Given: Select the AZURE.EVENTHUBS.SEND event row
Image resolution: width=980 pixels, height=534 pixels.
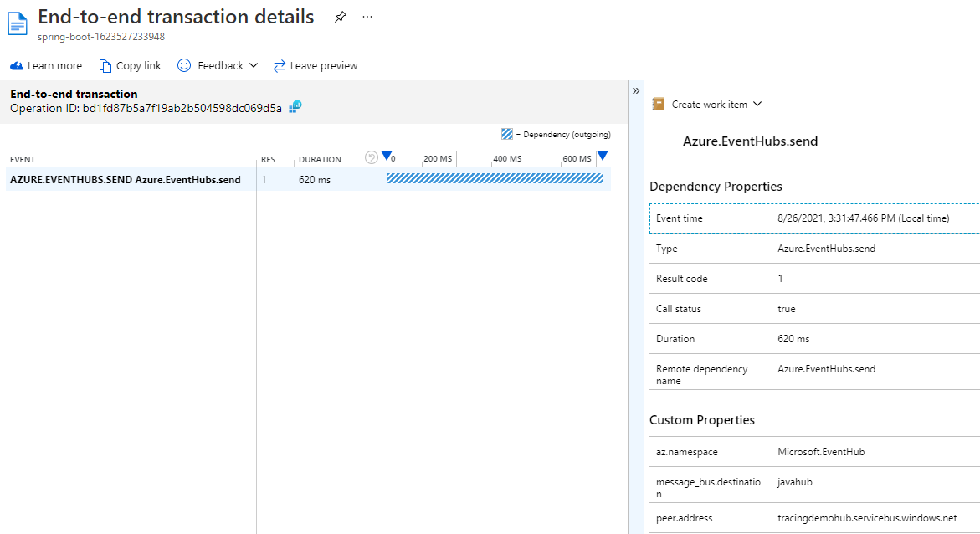Looking at the screenshot, I should [124, 179].
